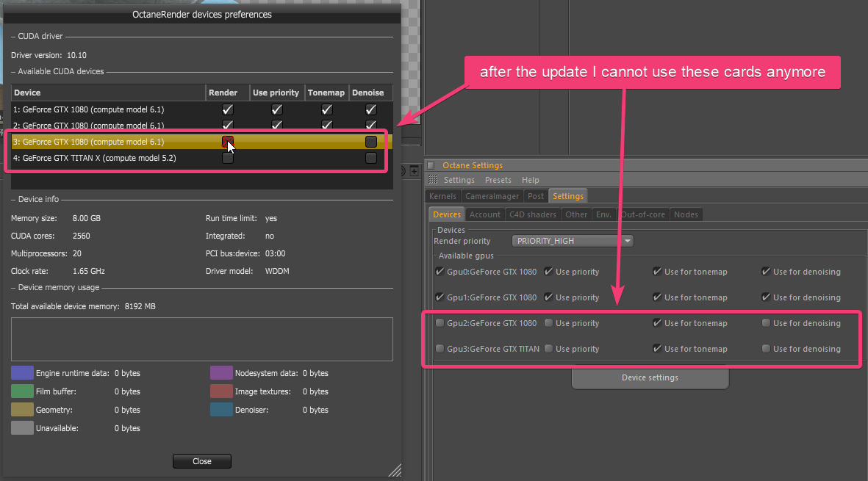Toggle Use for denoising on Gpu0
This screenshot has width=868, height=481.
pos(766,272)
